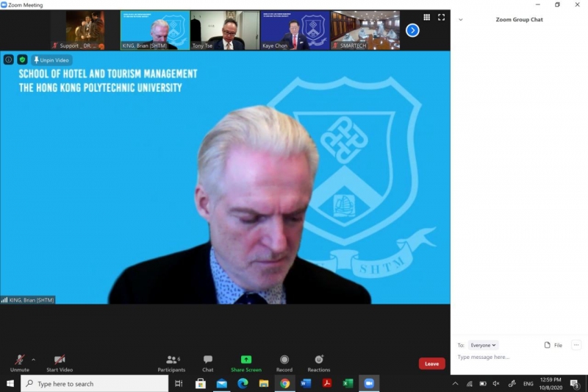Click Zoom icon on taskbar

[369, 383]
